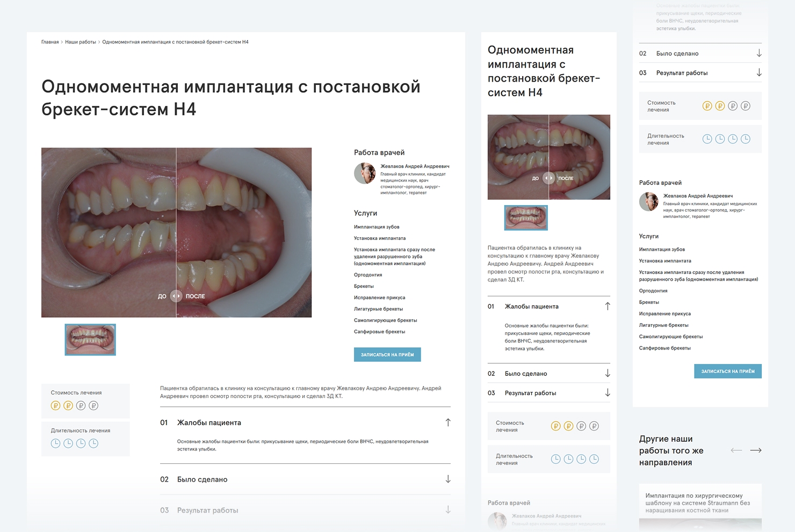Open 'Имплантация зубов' link in right column
Image resolution: width=795 pixels, height=532 pixels.
[x=662, y=250]
